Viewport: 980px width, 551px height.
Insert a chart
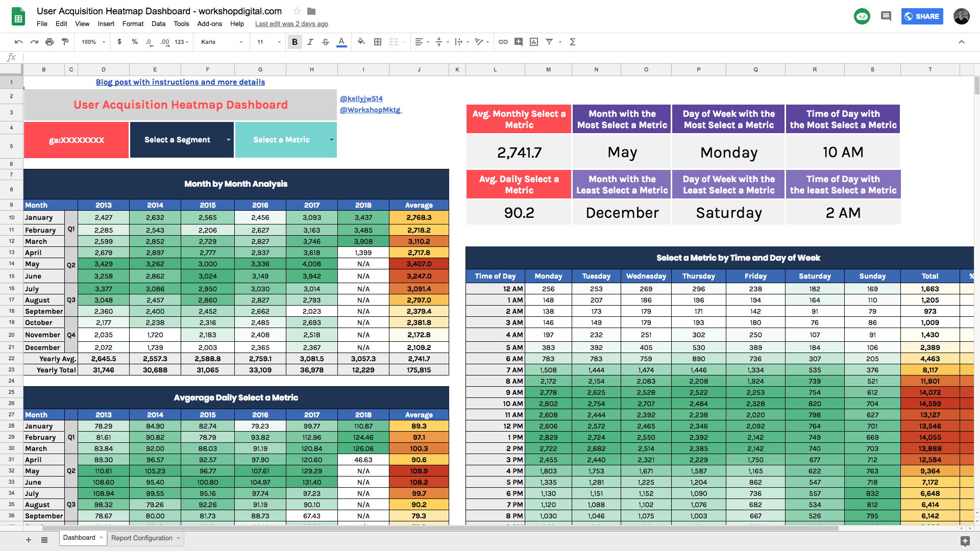(533, 42)
